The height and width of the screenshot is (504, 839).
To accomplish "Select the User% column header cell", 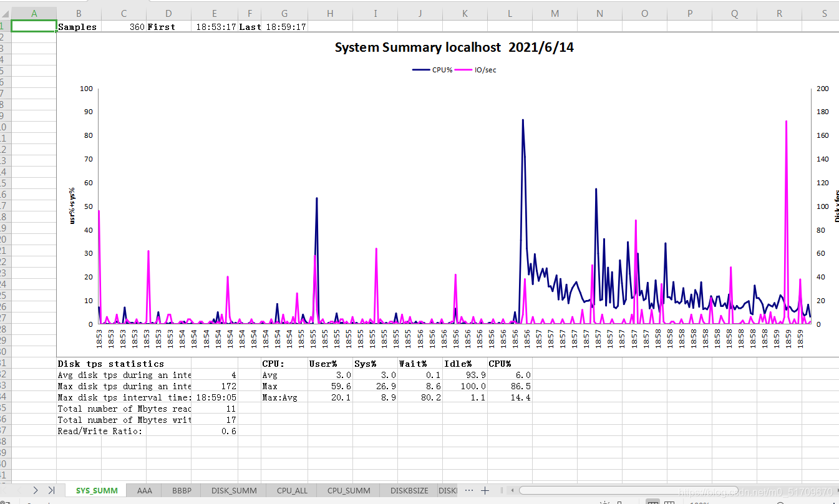I will [x=330, y=364].
